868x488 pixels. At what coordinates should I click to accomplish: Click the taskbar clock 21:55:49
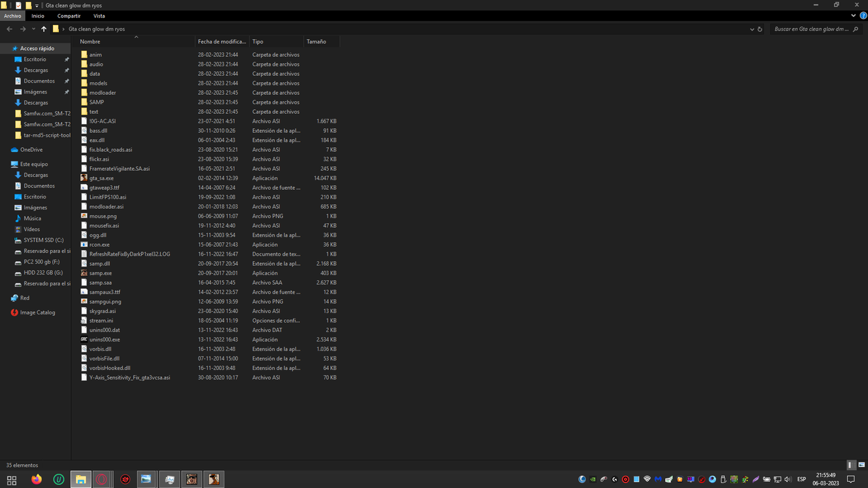(x=825, y=475)
